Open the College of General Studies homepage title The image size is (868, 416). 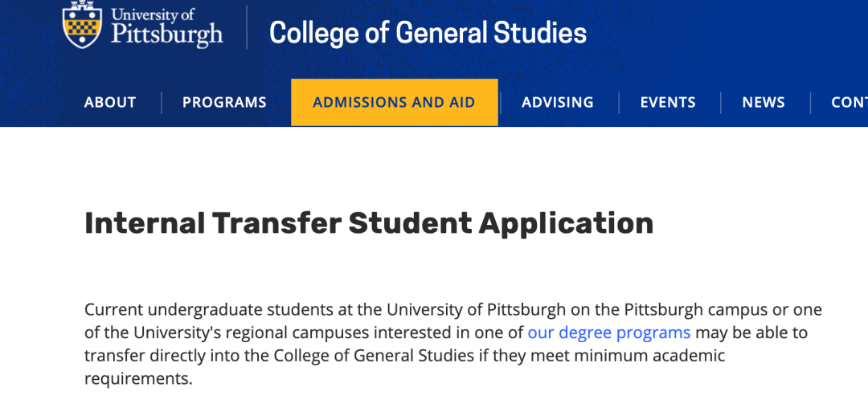tap(428, 33)
